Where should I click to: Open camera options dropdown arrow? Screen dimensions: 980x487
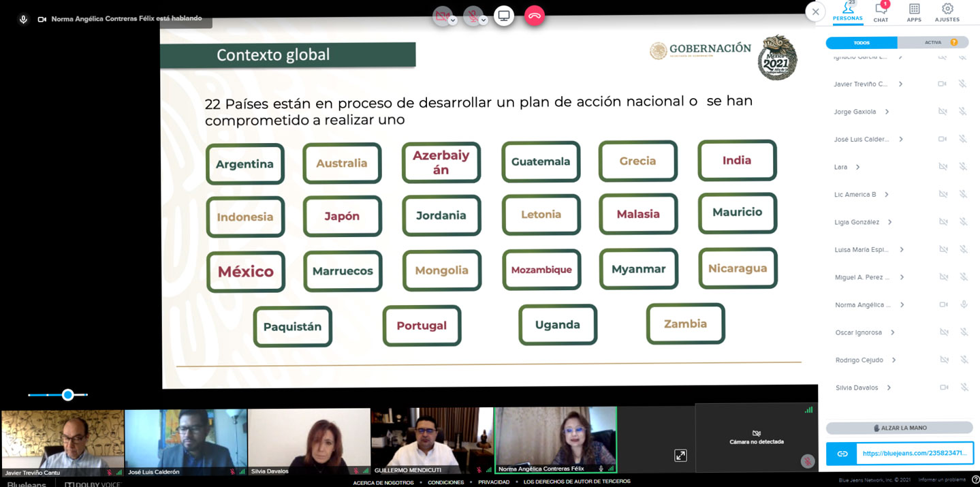click(x=453, y=20)
